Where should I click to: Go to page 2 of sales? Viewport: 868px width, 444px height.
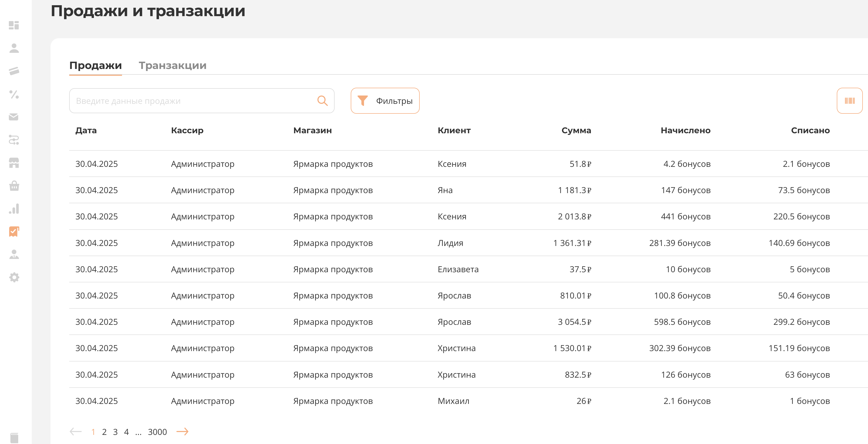click(x=104, y=432)
